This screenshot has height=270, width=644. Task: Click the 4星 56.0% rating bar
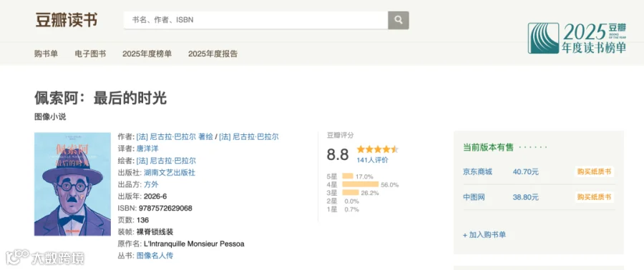[x=360, y=184]
